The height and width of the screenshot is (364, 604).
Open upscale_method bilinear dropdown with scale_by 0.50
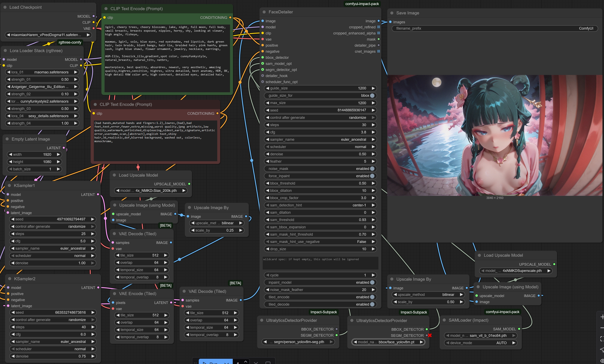pos(428,295)
